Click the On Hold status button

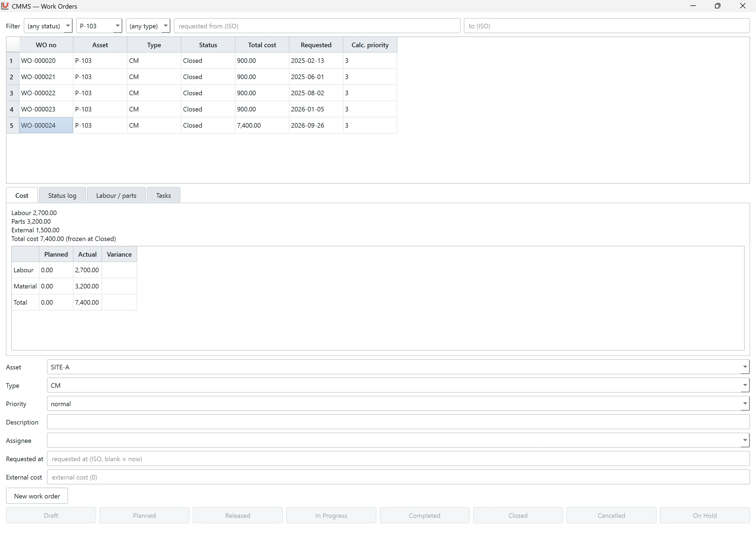705,515
